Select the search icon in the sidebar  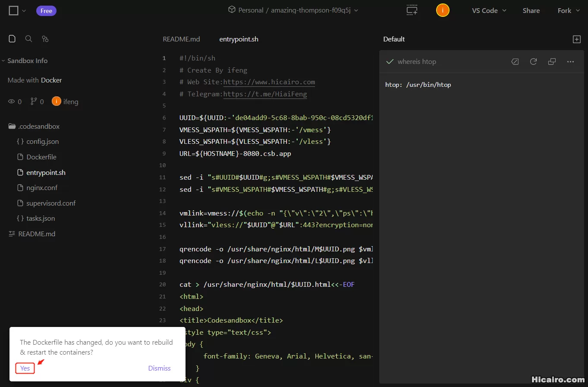[28, 38]
